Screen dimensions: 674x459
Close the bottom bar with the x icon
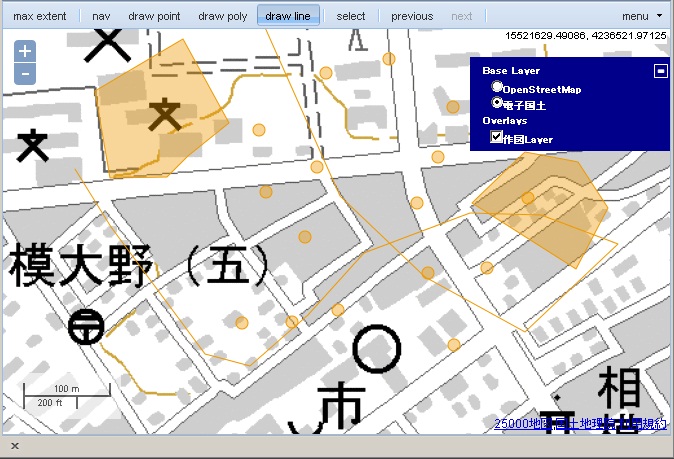click(15, 446)
